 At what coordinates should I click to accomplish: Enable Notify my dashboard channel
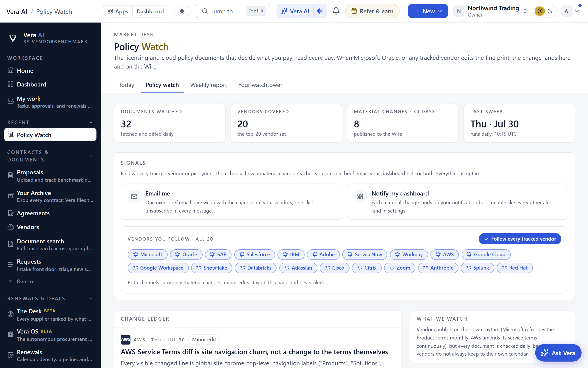457,202
